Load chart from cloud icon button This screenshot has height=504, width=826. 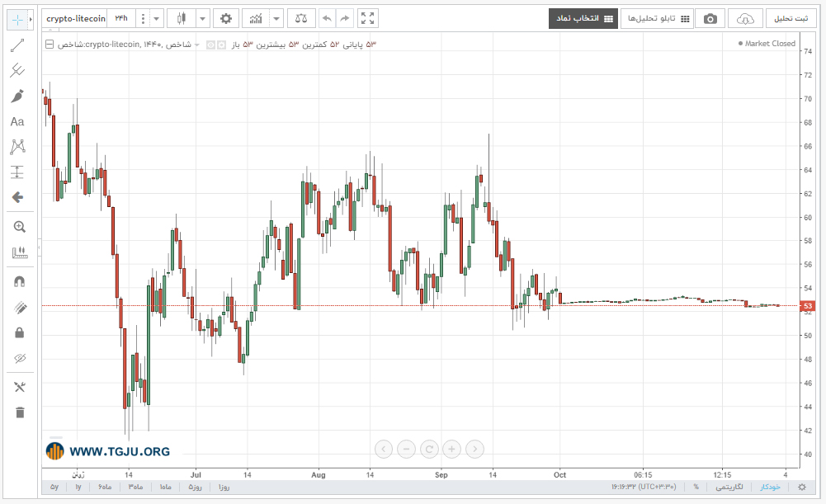tap(745, 19)
